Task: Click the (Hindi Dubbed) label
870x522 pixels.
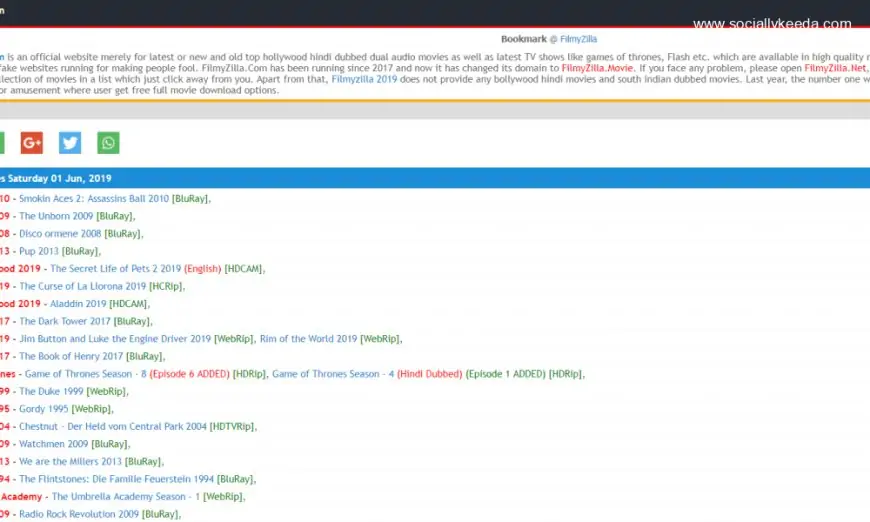Action: 429,374
